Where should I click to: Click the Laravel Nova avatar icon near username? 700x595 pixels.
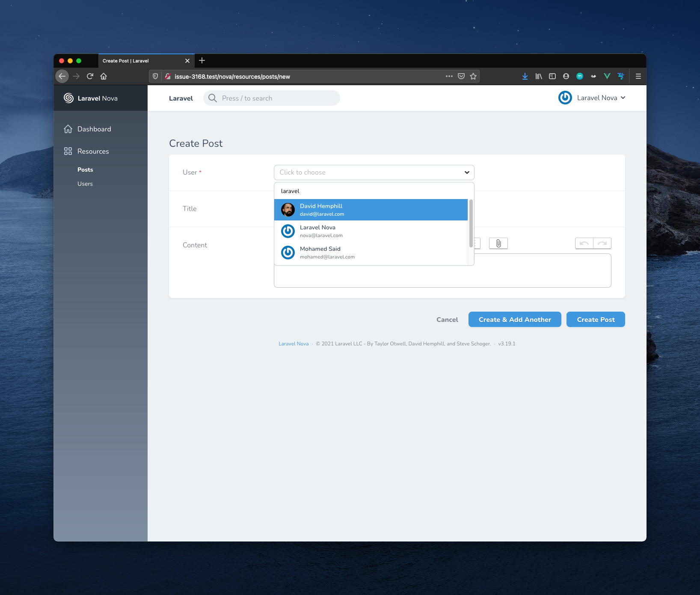click(564, 98)
